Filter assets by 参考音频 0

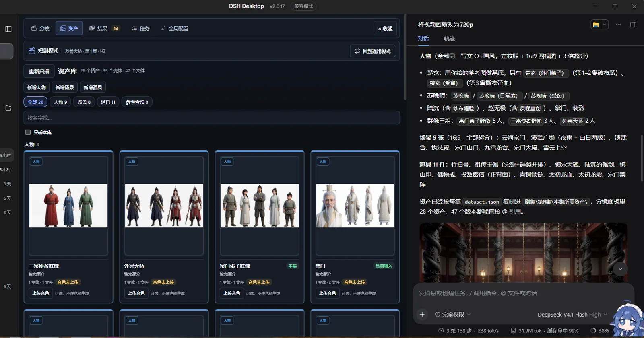[x=137, y=102]
